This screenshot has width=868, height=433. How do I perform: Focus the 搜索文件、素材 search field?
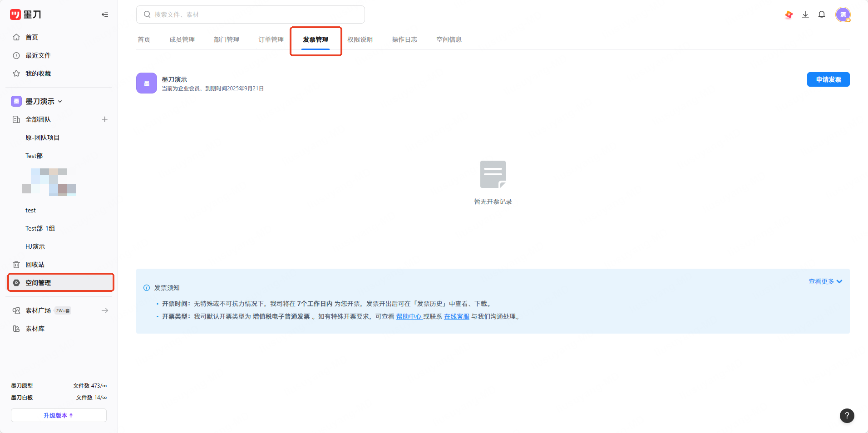coord(251,15)
